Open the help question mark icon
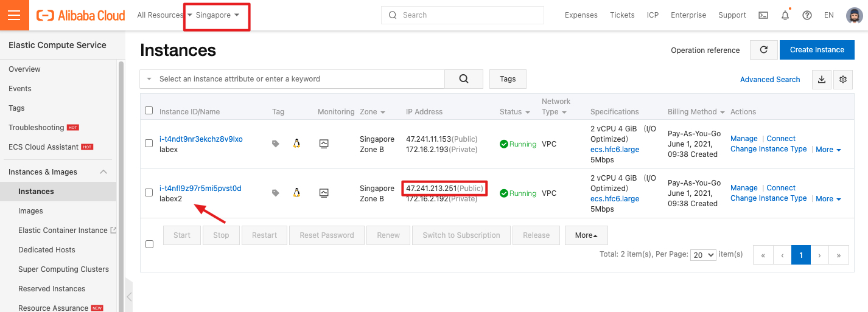The image size is (868, 312). click(x=807, y=15)
